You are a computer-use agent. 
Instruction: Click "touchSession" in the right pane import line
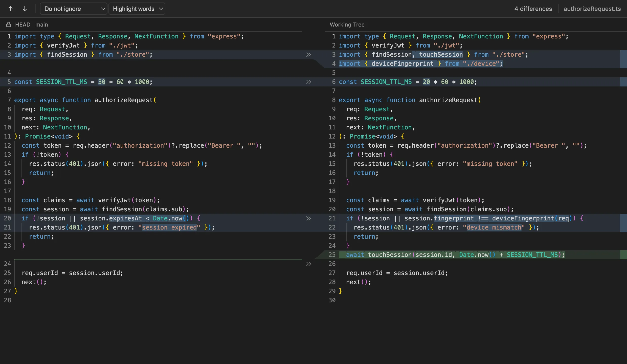click(x=441, y=55)
